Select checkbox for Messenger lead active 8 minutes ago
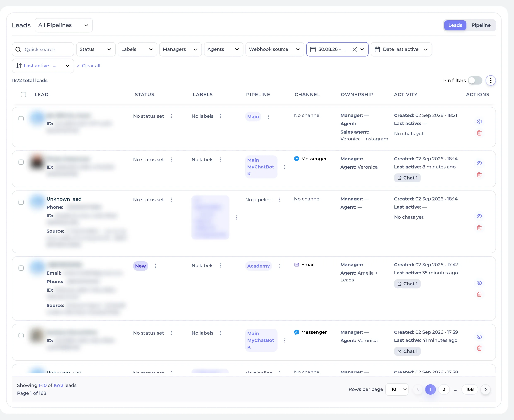This screenshot has height=420, width=514. (21, 162)
